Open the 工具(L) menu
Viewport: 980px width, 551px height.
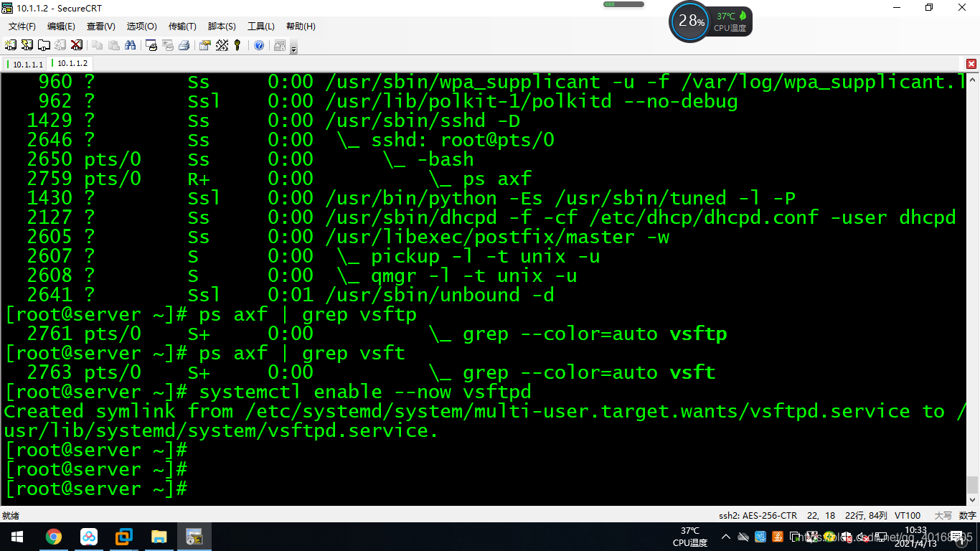point(261,27)
